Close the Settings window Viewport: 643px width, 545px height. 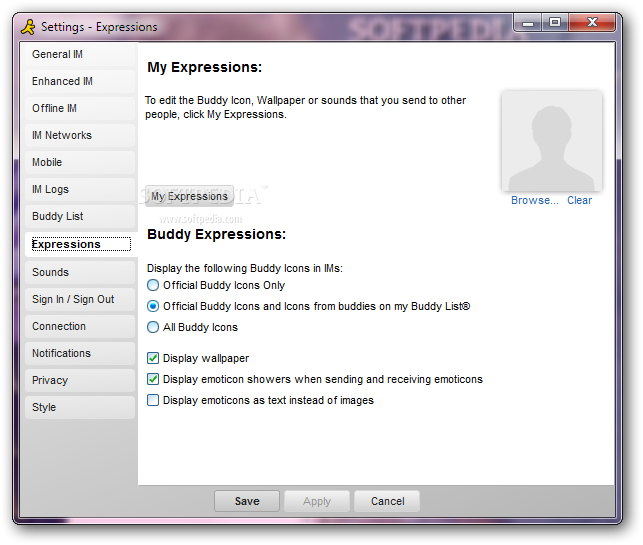tap(592, 22)
